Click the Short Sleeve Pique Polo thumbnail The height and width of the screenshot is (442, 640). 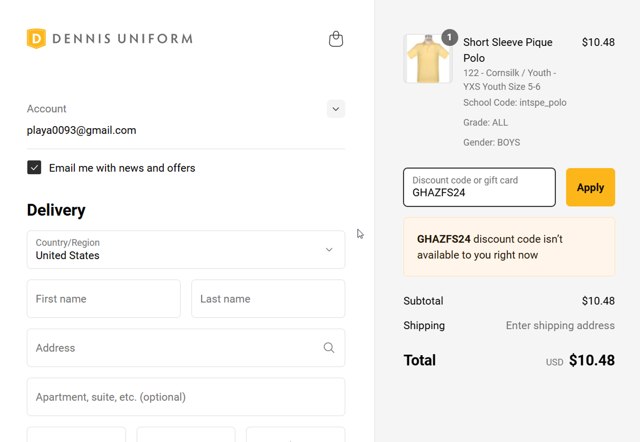coord(428,59)
